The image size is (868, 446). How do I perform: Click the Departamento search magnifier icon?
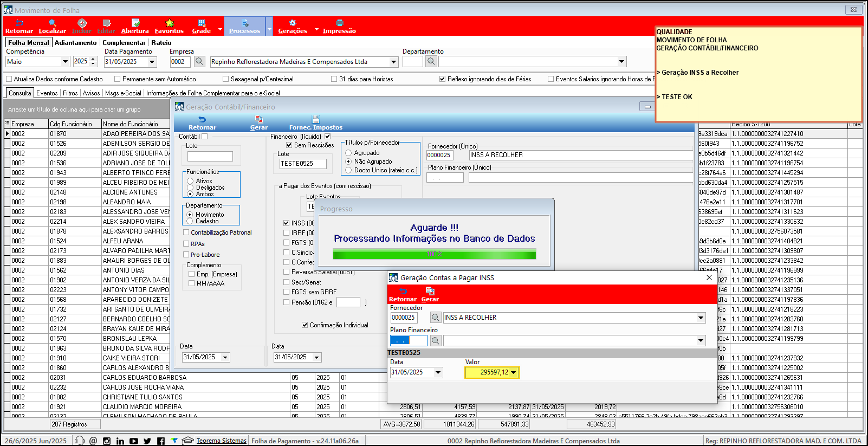point(431,61)
